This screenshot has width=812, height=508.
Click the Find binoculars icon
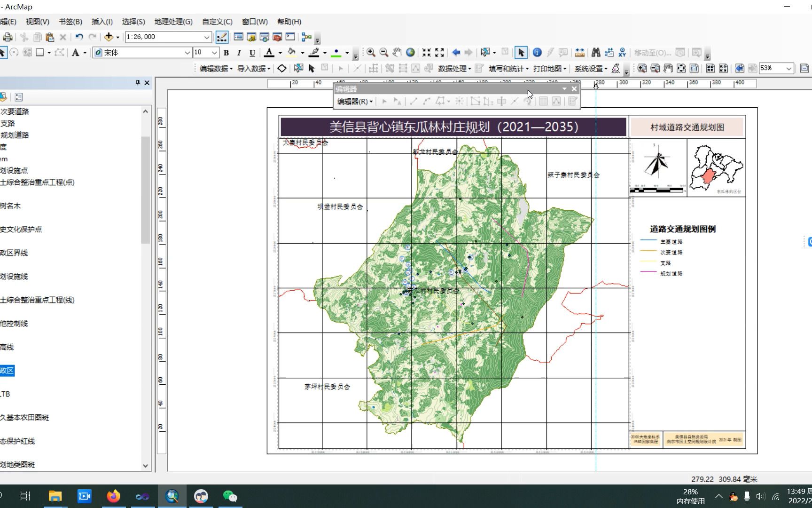595,53
